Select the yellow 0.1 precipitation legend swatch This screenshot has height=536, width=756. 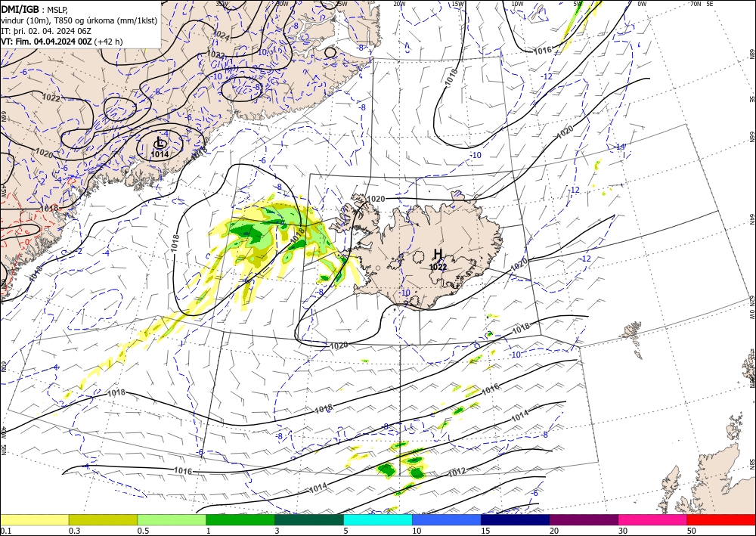coord(34,519)
